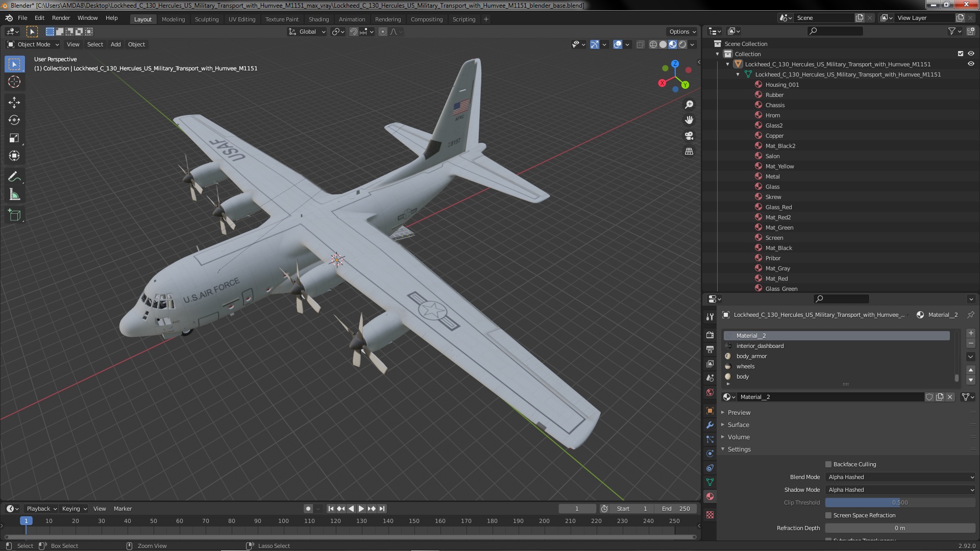Click the Zoom viewport gizmo icon
The height and width of the screenshot is (551, 980).
689,105
